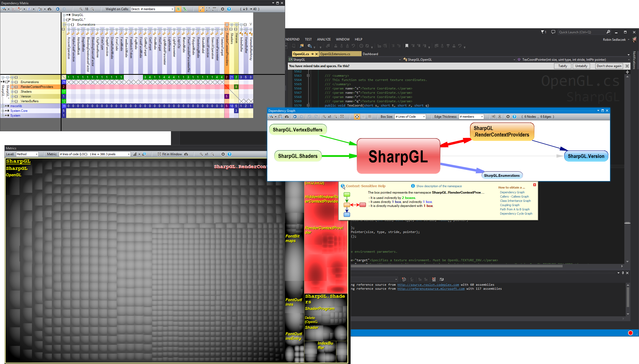Open Metrics panel settings gear
The height and width of the screenshot is (364, 639).
pos(223,154)
